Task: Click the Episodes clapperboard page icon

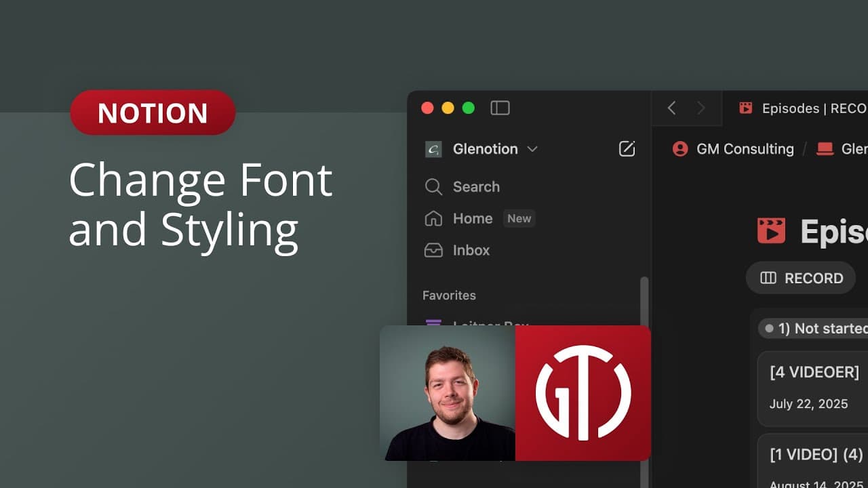Action: [773, 230]
